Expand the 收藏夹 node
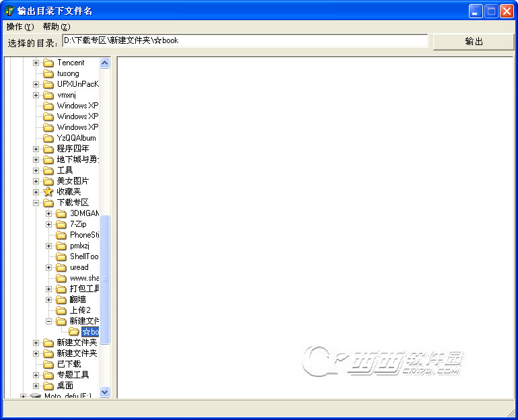 tap(36, 192)
